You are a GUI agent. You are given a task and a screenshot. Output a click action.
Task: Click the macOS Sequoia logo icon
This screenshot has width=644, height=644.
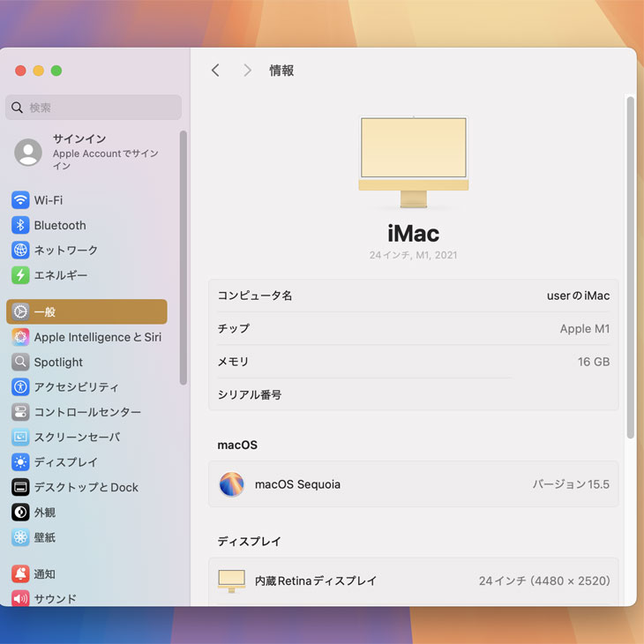pyautogui.click(x=231, y=484)
